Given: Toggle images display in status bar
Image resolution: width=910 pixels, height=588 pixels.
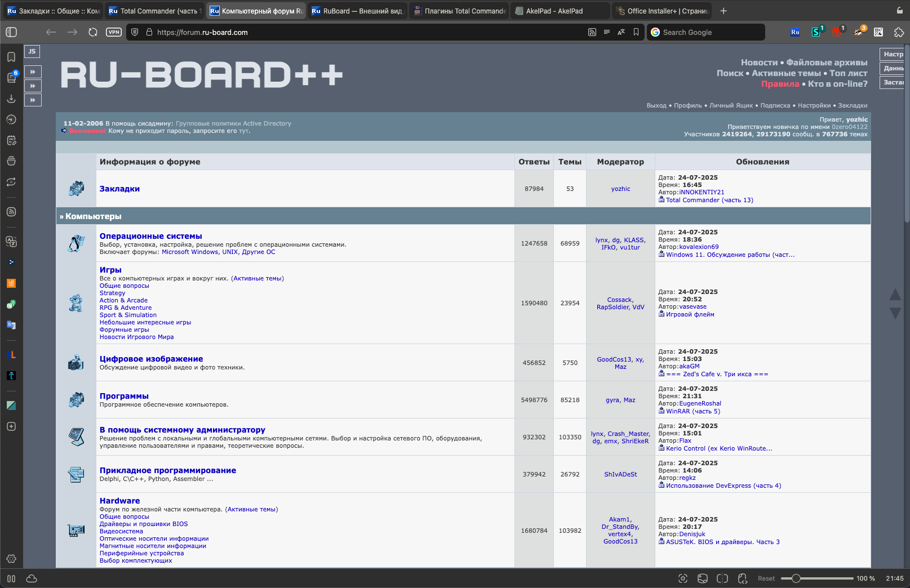Looking at the screenshot, I should point(703,578).
